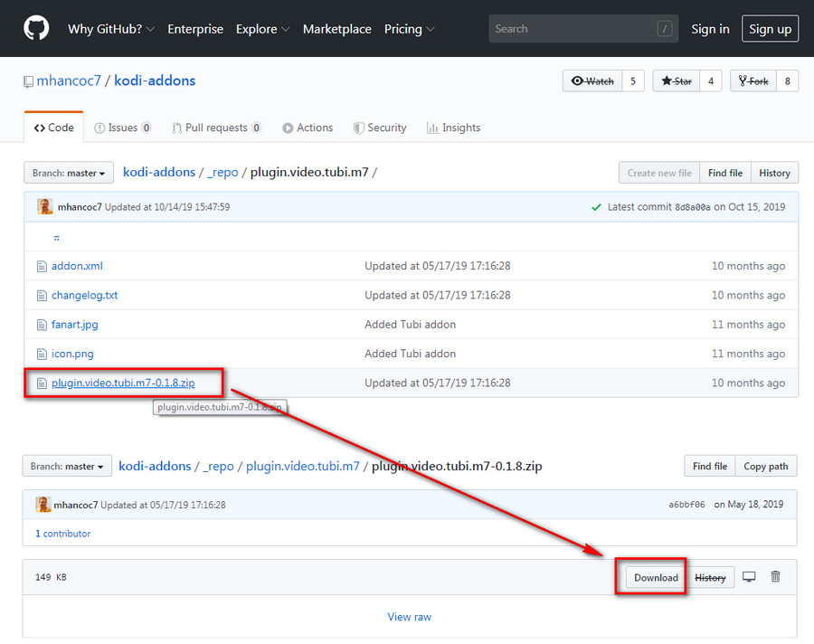Expand the Explore menu
The width and height of the screenshot is (814, 644).
click(x=262, y=29)
